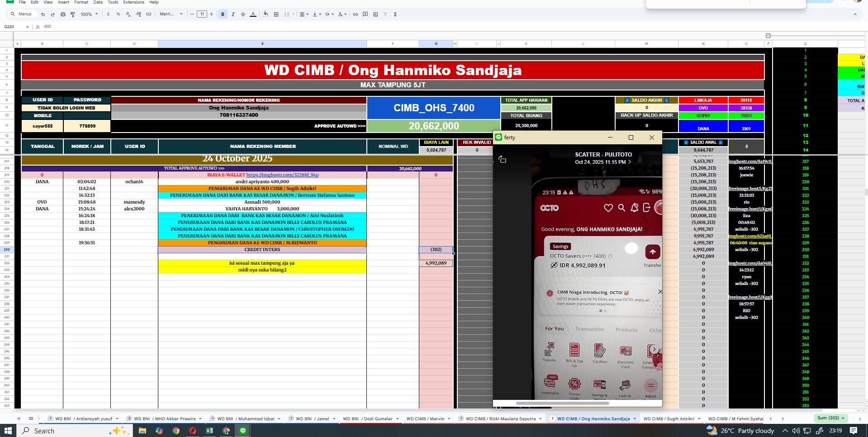Open the Data menu
This screenshot has width=868, height=437.
tap(98, 2)
